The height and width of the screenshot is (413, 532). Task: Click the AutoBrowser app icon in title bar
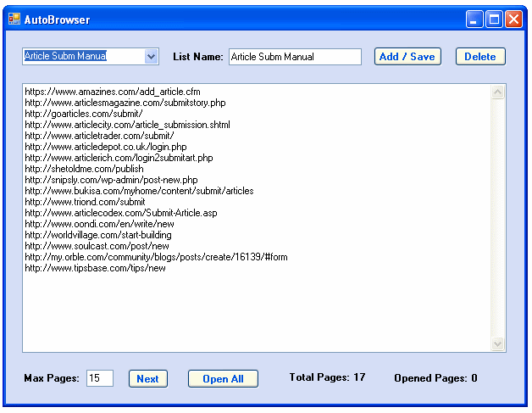pyautogui.click(x=14, y=19)
